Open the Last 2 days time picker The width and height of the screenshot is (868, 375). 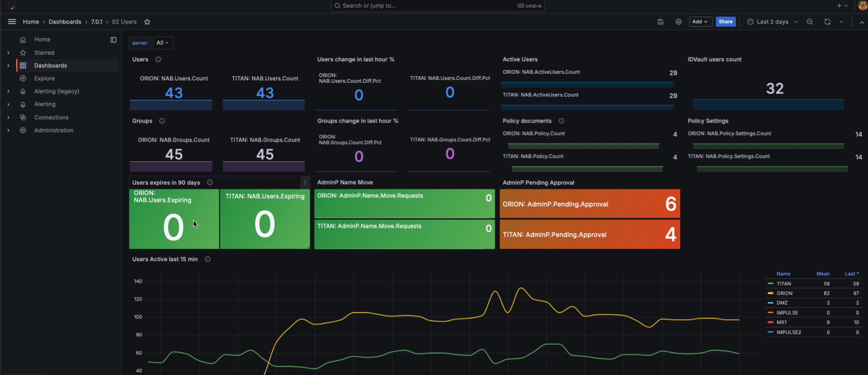[x=772, y=22]
